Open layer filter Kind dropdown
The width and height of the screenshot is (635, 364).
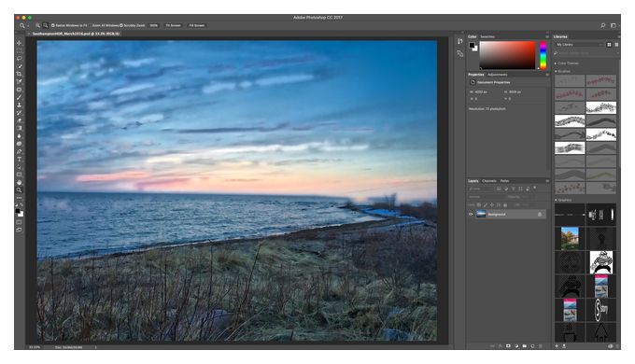pyautogui.click(x=482, y=189)
